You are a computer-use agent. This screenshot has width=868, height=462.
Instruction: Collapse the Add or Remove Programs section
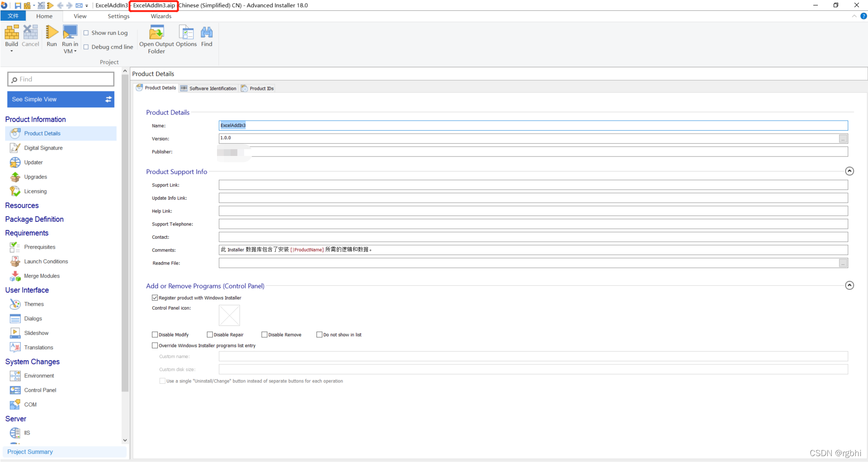pyautogui.click(x=849, y=285)
